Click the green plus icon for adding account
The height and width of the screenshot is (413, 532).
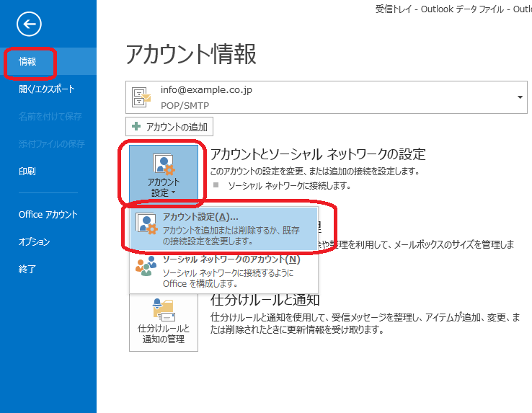tap(136, 126)
